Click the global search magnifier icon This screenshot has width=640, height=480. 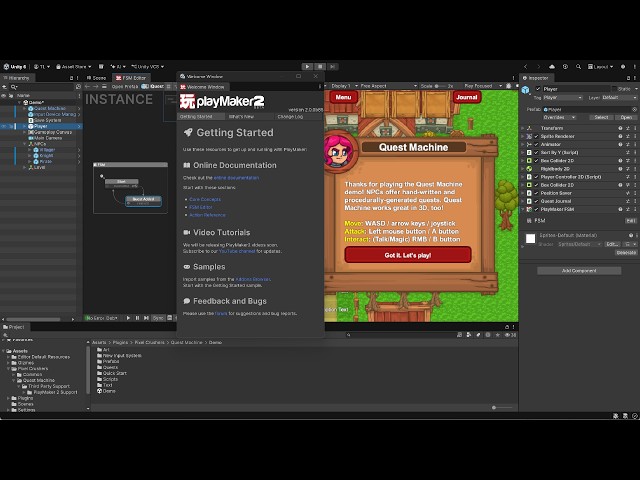(578, 67)
